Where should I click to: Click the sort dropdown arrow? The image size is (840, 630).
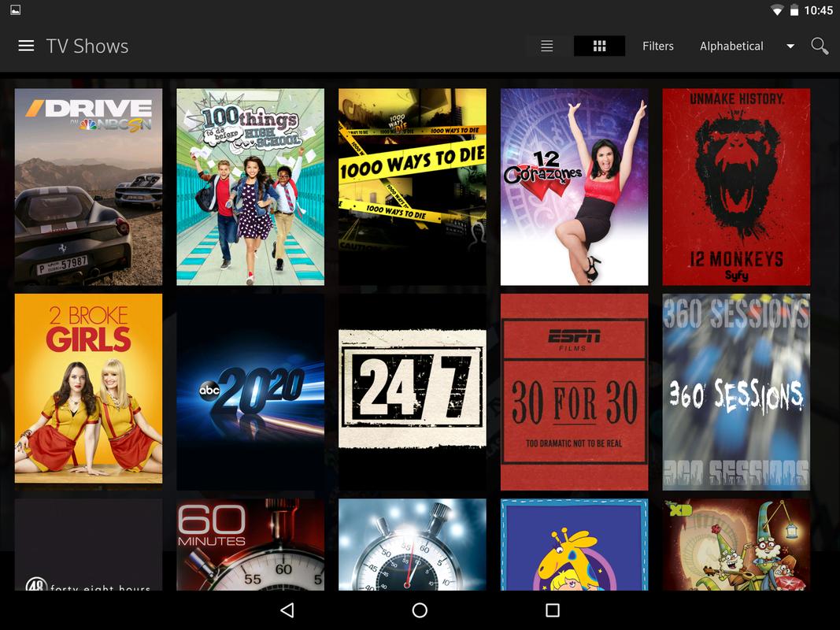pos(790,46)
